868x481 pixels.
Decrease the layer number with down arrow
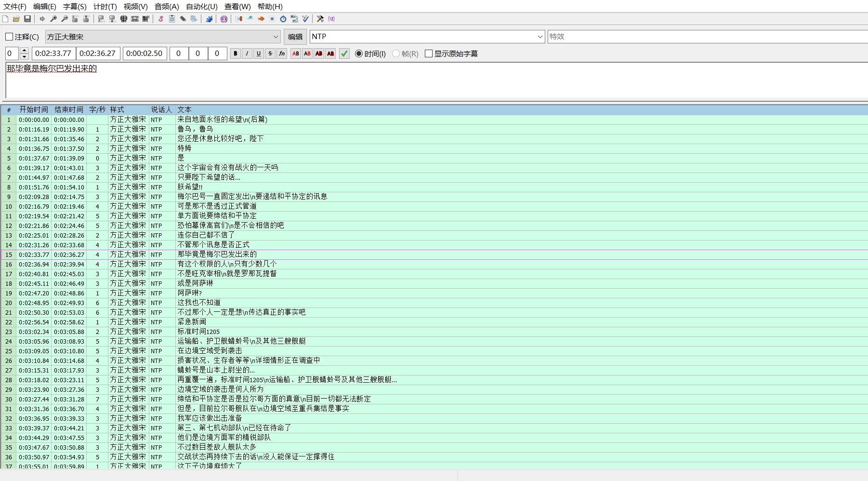[25, 57]
